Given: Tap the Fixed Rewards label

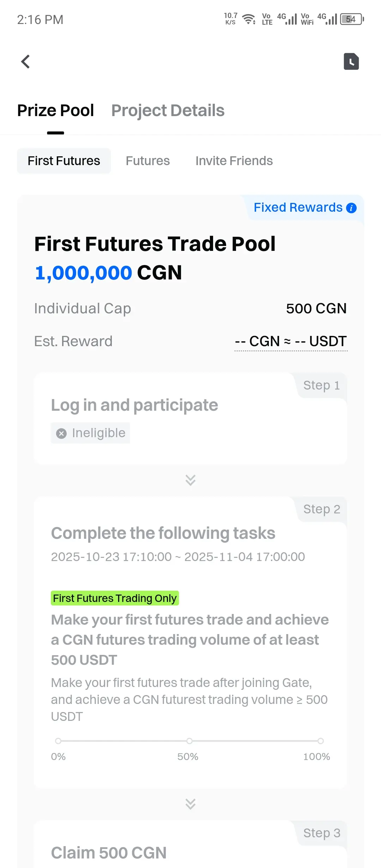Looking at the screenshot, I should click(x=298, y=207).
